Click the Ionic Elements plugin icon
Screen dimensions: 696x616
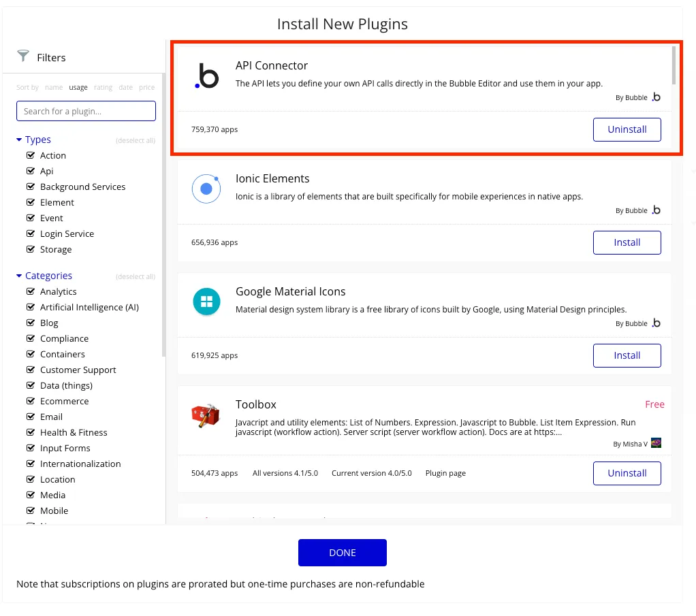[206, 189]
